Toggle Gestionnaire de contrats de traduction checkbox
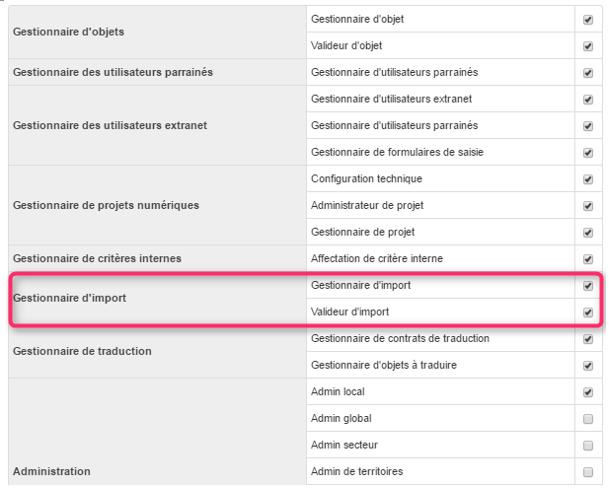Image resolution: width=609 pixels, height=491 pixels. tap(588, 339)
